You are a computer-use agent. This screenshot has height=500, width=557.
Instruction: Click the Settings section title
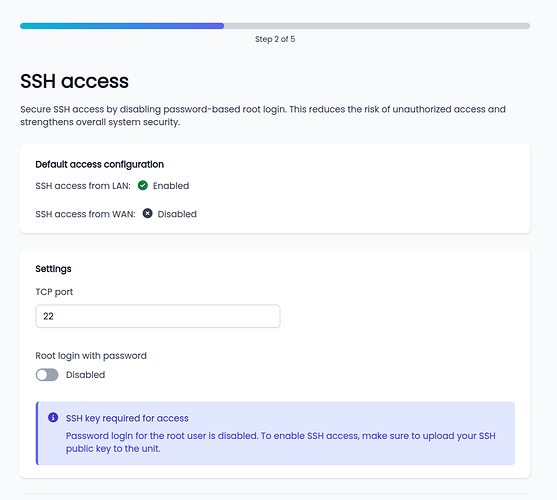53,269
